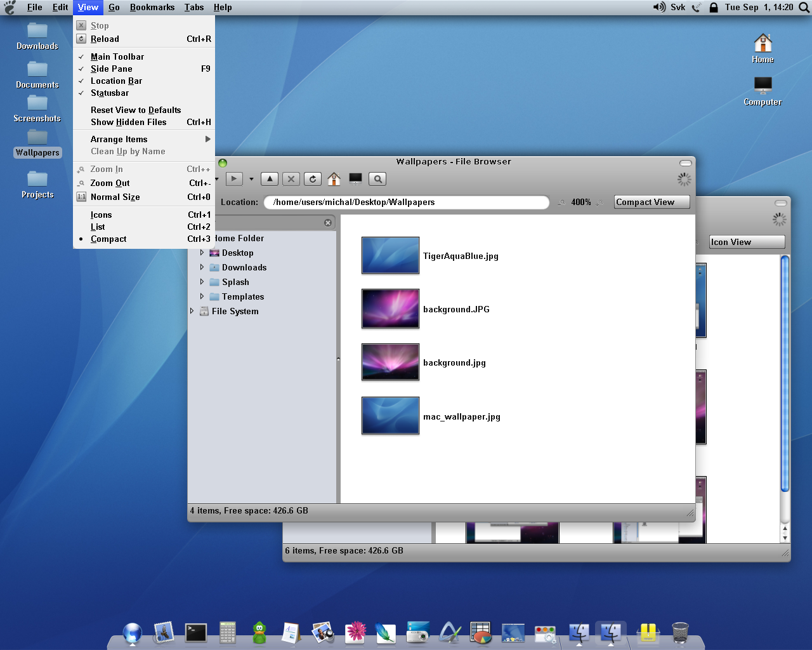
Task: Open the File menu
Action: point(35,7)
